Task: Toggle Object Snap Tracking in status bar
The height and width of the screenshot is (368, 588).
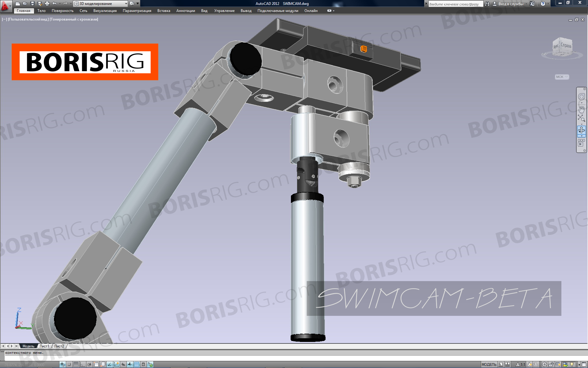Action: tap(110, 364)
